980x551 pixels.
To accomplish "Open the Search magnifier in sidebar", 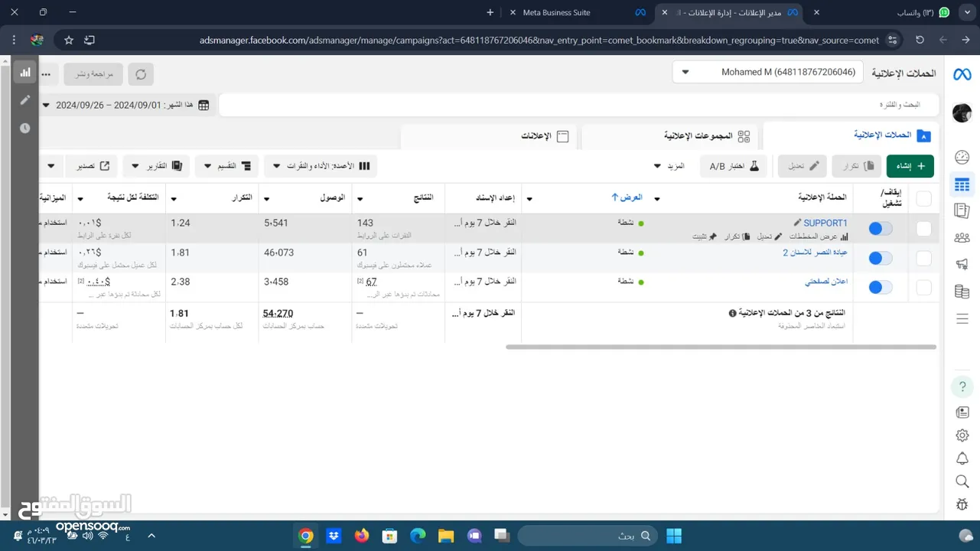I will click(x=962, y=481).
